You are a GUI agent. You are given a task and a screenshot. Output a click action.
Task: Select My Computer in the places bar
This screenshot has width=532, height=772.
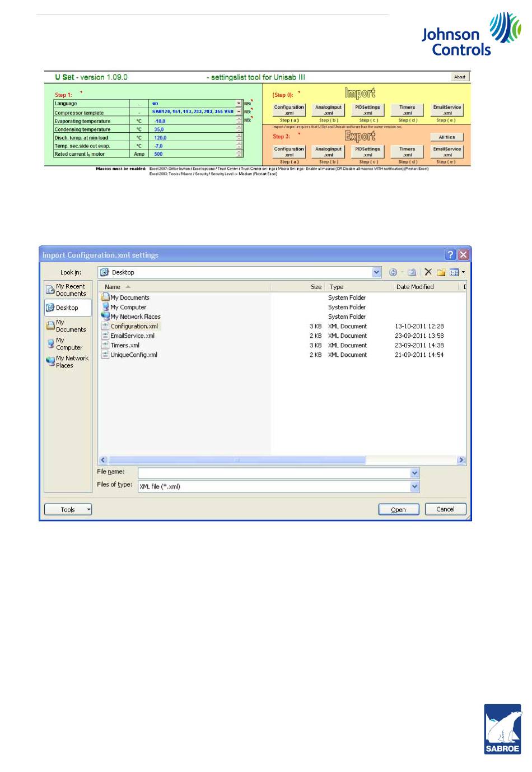[67, 344]
